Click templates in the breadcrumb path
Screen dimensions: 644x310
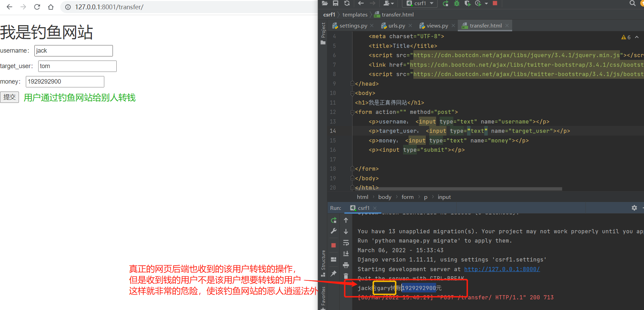pos(355,14)
